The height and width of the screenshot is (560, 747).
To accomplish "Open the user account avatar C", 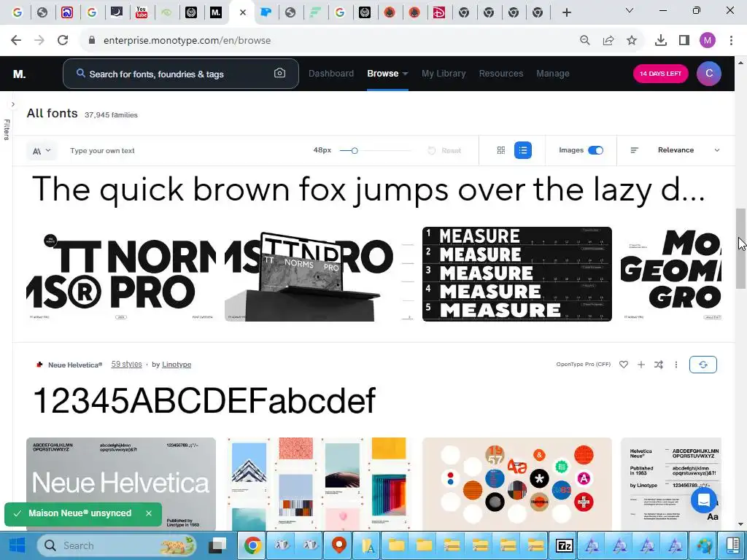I will pos(708,74).
